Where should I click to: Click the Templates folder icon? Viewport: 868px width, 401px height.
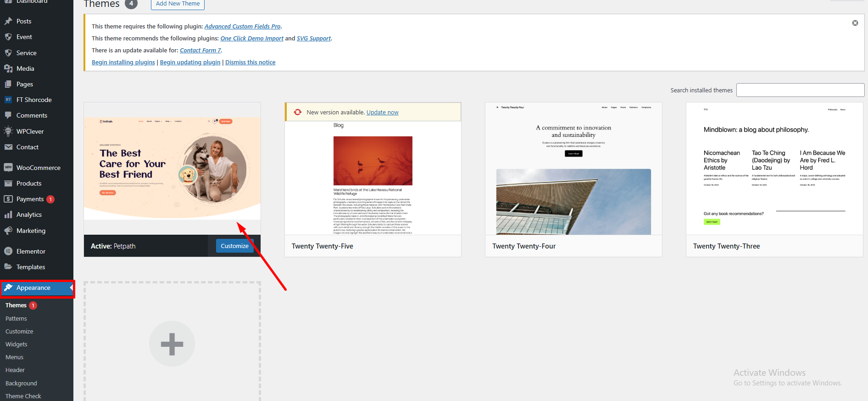[x=8, y=267]
